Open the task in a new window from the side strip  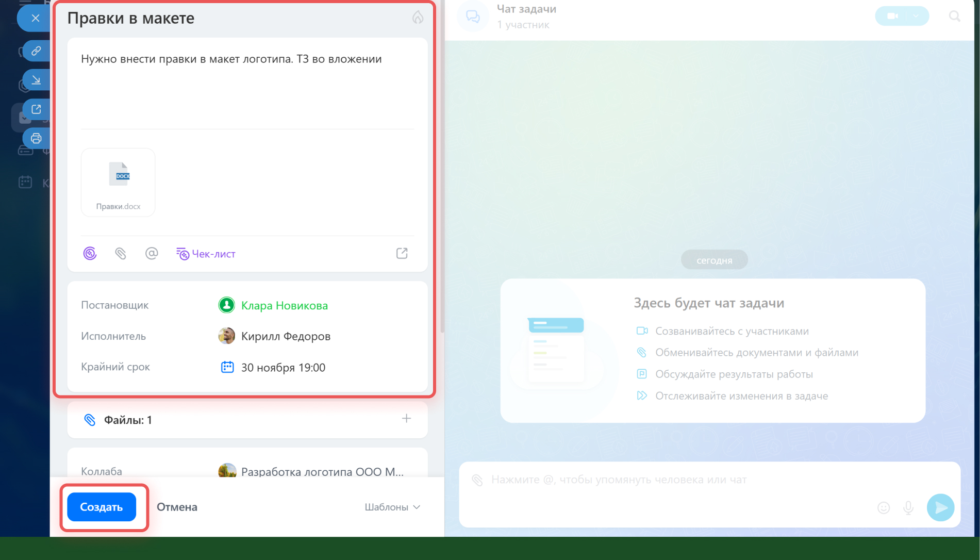point(36,109)
